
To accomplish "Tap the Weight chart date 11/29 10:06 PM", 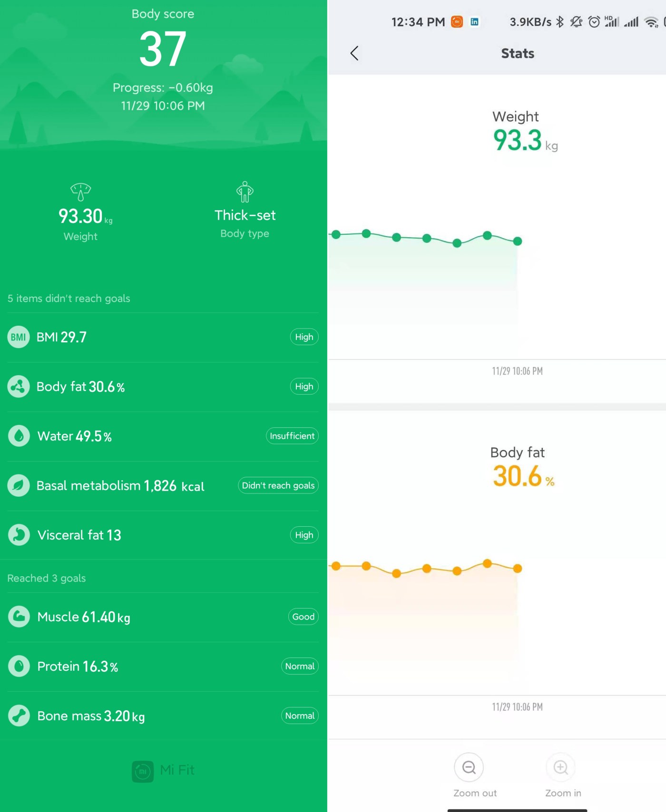I will pos(518,371).
